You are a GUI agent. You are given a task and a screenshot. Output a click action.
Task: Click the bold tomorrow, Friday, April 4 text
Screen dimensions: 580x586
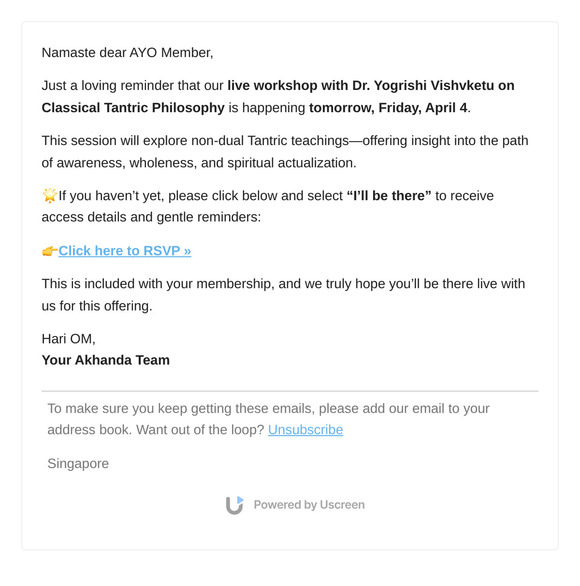pyautogui.click(x=388, y=108)
